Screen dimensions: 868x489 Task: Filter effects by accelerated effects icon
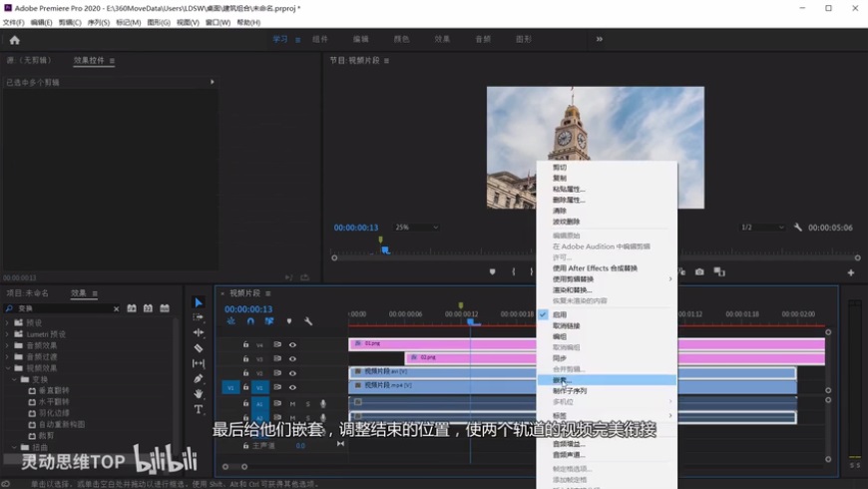(x=132, y=308)
